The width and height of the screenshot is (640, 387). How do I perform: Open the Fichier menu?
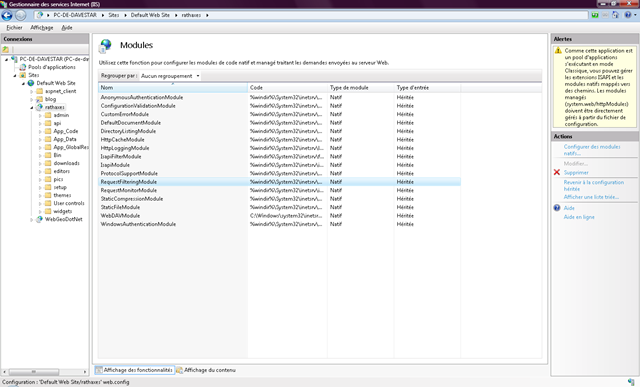point(14,27)
